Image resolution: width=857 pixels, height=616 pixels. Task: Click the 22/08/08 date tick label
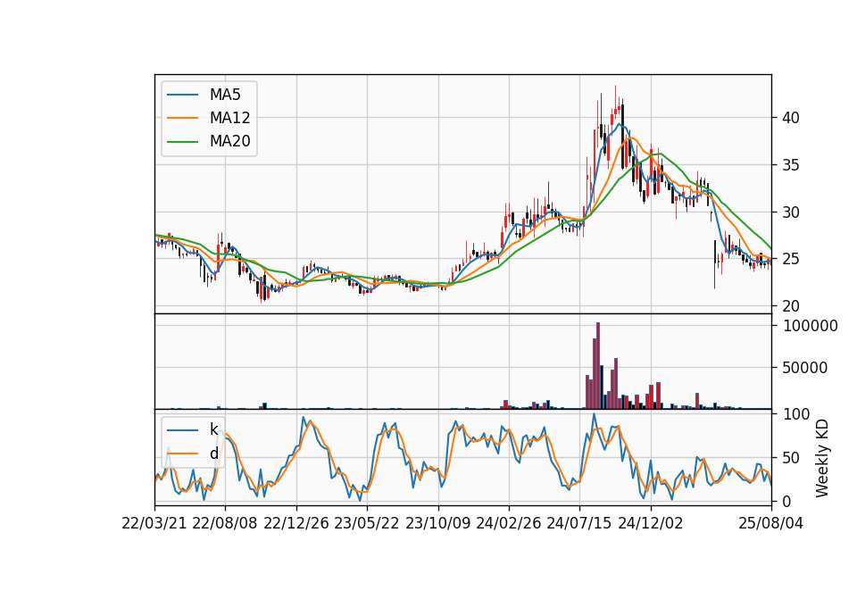click(225, 523)
